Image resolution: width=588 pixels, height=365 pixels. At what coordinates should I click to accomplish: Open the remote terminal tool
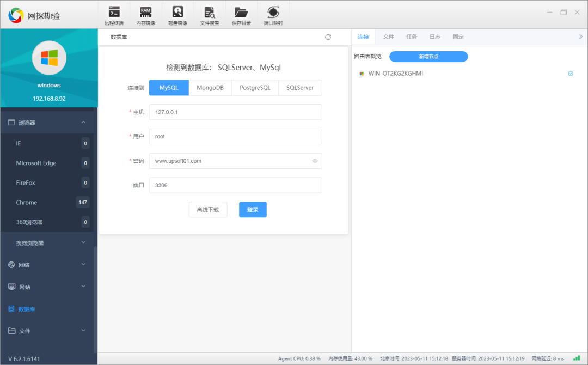coord(114,15)
